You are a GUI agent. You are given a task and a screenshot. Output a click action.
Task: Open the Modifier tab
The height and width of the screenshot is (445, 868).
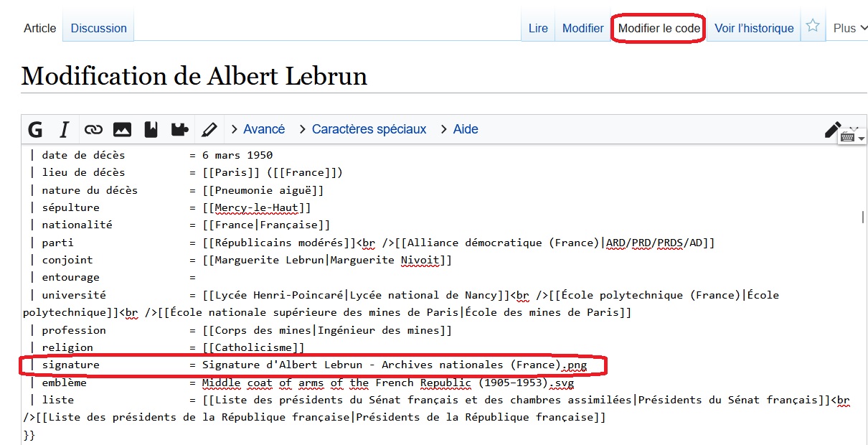click(582, 28)
